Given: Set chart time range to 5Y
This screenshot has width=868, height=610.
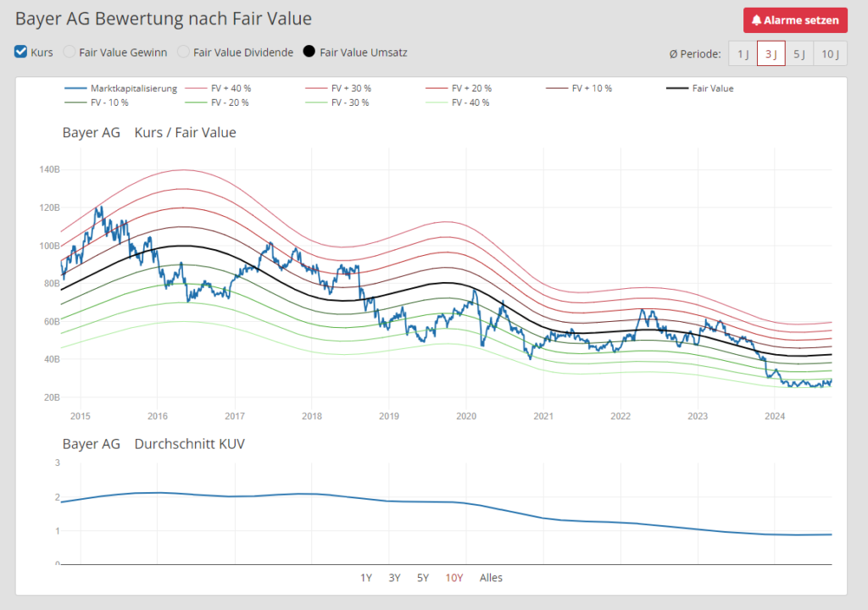Looking at the screenshot, I should (x=422, y=578).
